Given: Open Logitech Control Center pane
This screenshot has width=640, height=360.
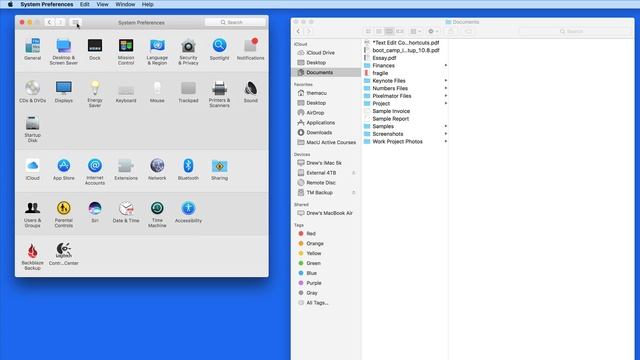Looking at the screenshot, I should point(64,254).
